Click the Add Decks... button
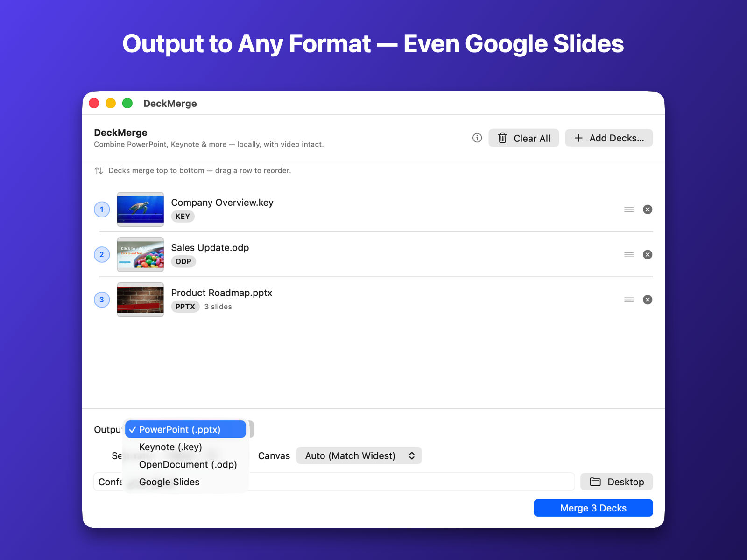This screenshot has width=747, height=560. click(609, 138)
